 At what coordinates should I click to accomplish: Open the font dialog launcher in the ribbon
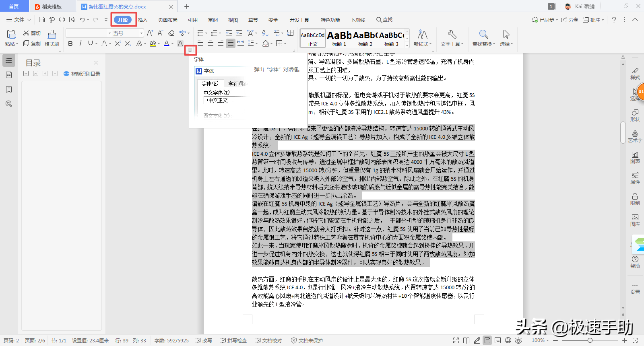pos(190,50)
